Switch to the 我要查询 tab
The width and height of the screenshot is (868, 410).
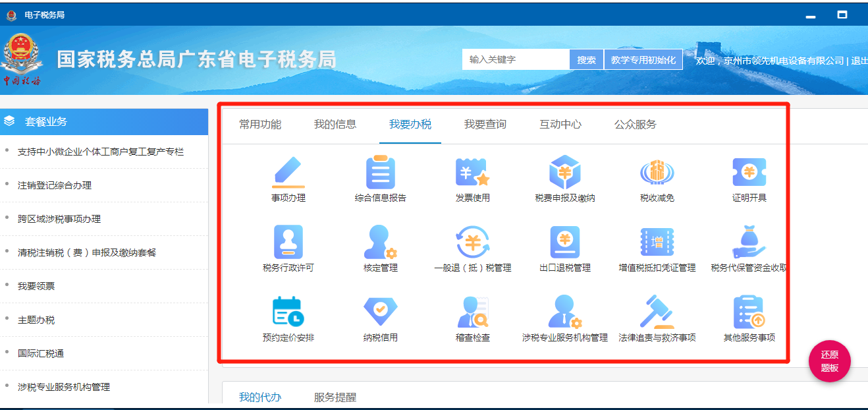pos(485,125)
